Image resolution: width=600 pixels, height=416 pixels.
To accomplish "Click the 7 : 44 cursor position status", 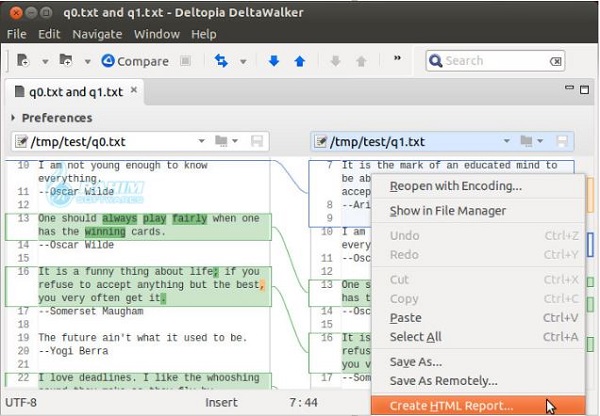I will (303, 403).
